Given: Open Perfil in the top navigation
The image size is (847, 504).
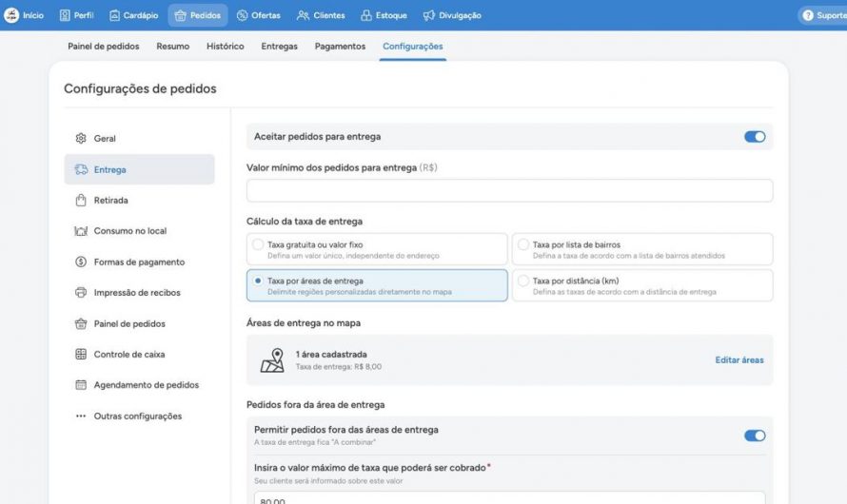Looking at the screenshot, I should 76,15.
